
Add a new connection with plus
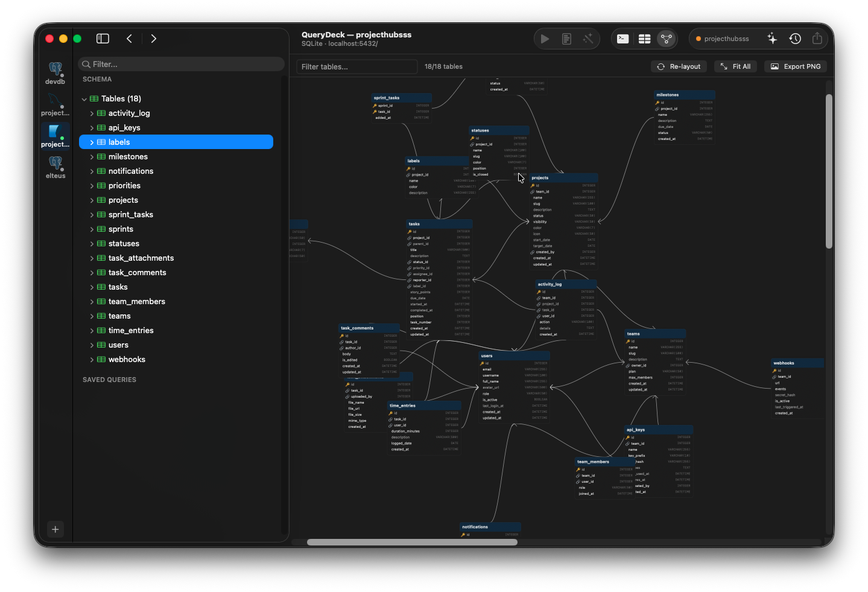point(55,529)
